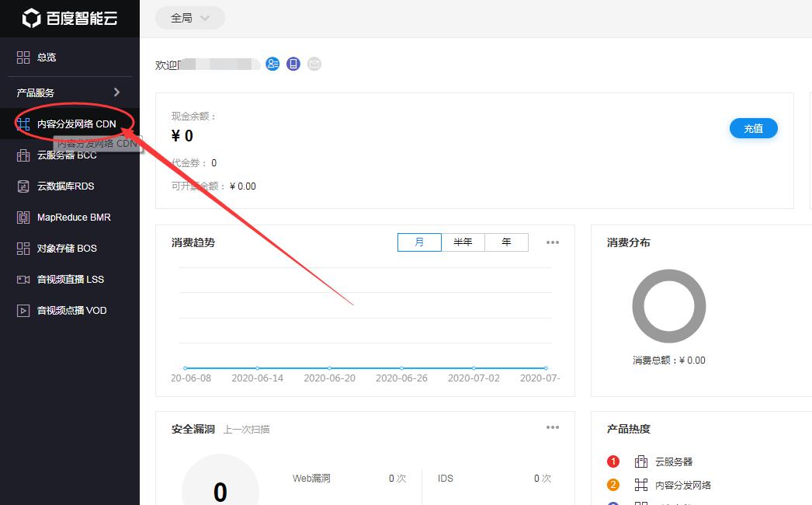Click the purple mobile phone icon
Image resolution: width=812 pixels, height=505 pixels.
tap(293, 64)
